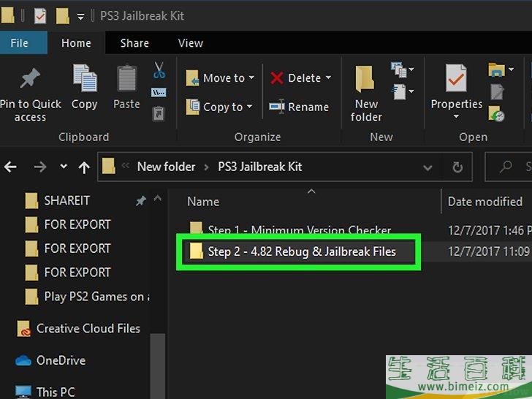Click the Paste shortcut icon
This screenshot has height=399, width=532.
pos(159,114)
